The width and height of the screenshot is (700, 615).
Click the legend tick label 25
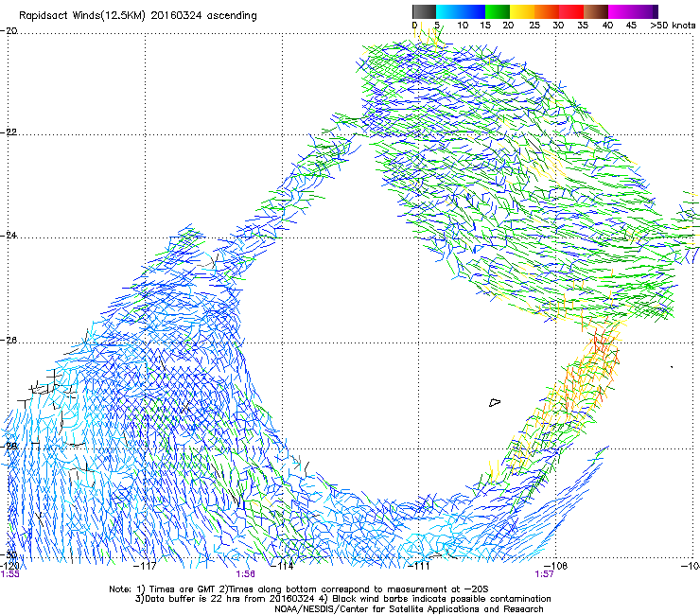[534, 26]
